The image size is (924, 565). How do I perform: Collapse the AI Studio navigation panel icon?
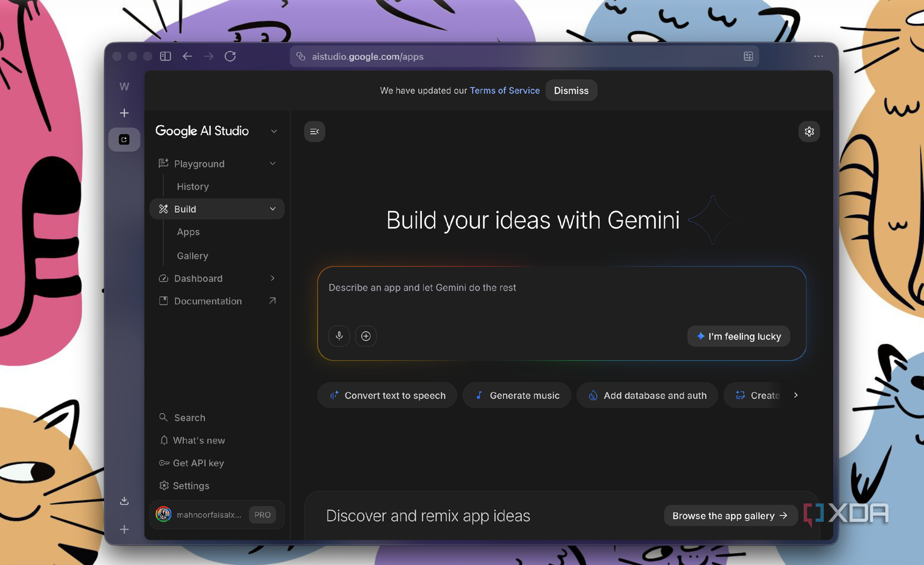(315, 132)
